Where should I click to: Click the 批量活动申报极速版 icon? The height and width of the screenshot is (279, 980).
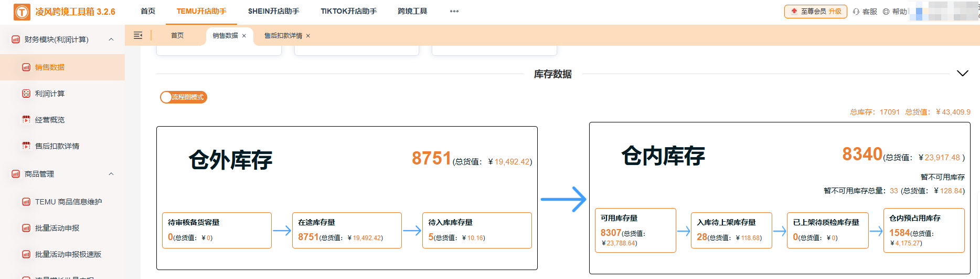tap(26, 254)
